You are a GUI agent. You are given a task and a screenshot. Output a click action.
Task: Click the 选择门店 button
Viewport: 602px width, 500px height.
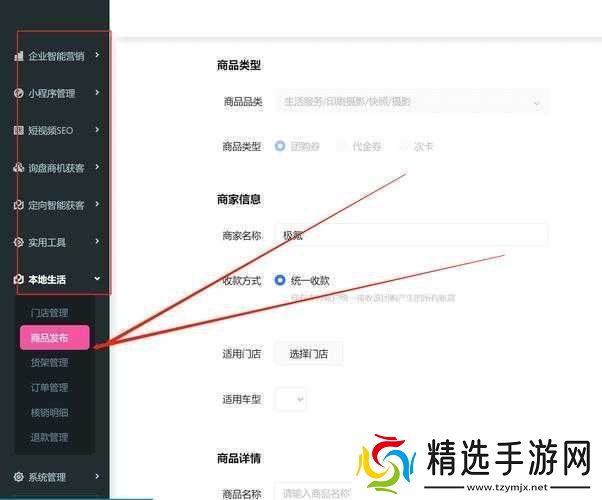click(308, 353)
